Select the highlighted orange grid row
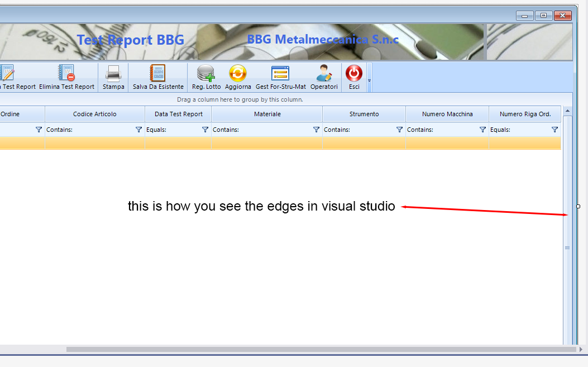The height and width of the screenshot is (367, 588). 280,143
